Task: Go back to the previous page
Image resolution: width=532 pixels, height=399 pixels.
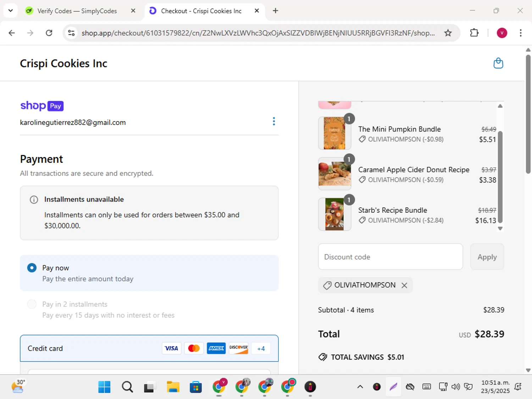Action: tap(12, 33)
